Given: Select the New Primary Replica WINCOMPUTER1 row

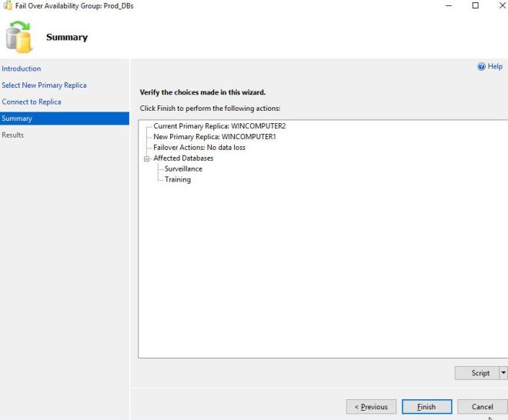Looking at the screenshot, I should [x=214, y=137].
